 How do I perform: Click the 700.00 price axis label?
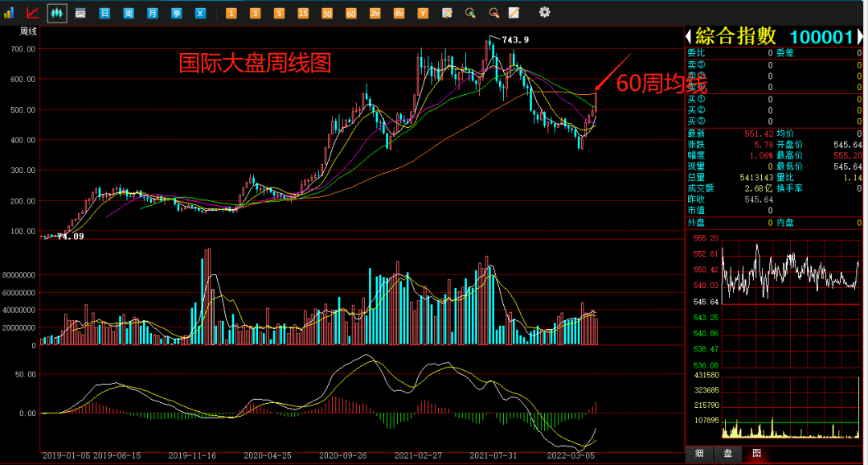click(24, 49)
